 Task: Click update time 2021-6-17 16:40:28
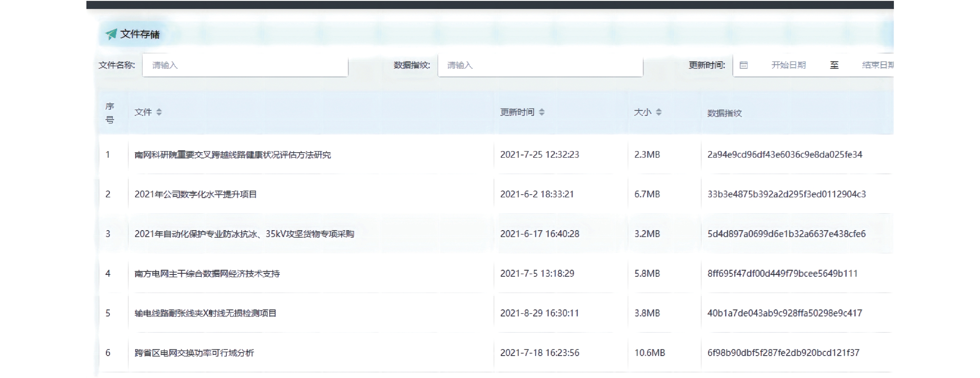[539, 233]
